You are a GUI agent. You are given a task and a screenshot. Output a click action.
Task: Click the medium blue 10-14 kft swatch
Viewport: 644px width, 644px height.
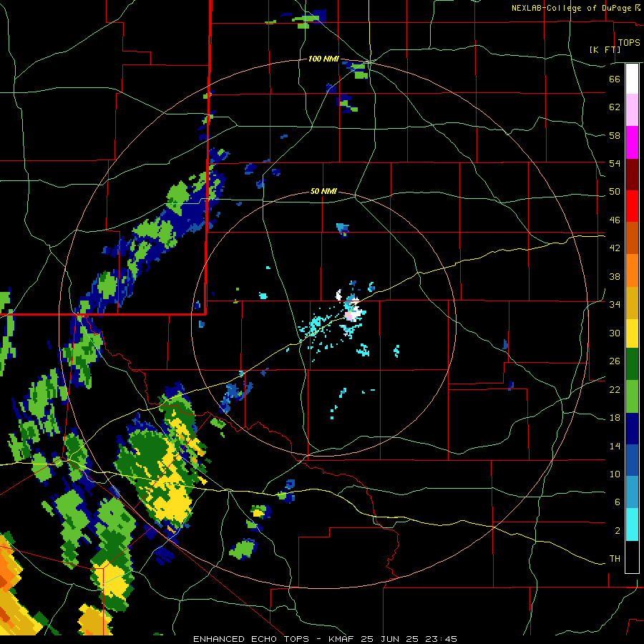(x=632, y=460)
